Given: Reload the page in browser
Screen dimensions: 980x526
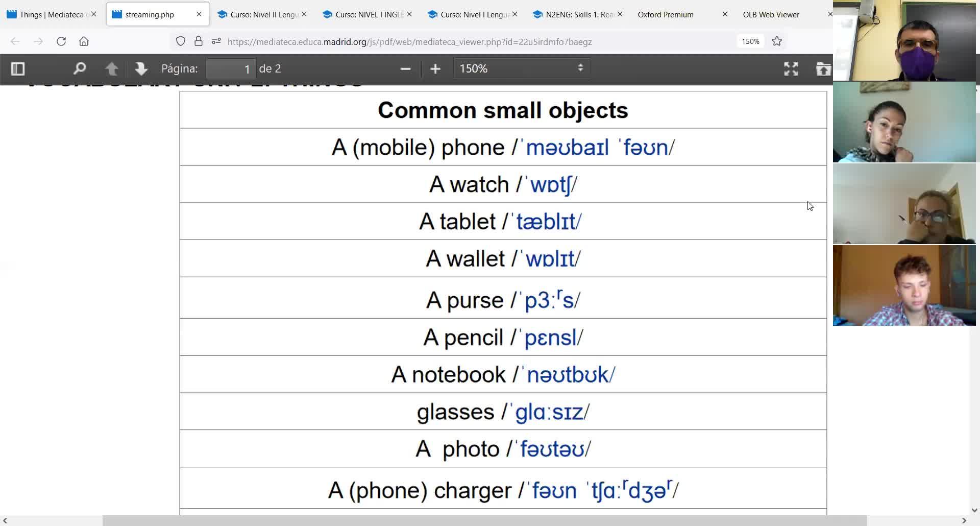Looking at the screenshot, I should pyautogui.click(x=61, y=41).
